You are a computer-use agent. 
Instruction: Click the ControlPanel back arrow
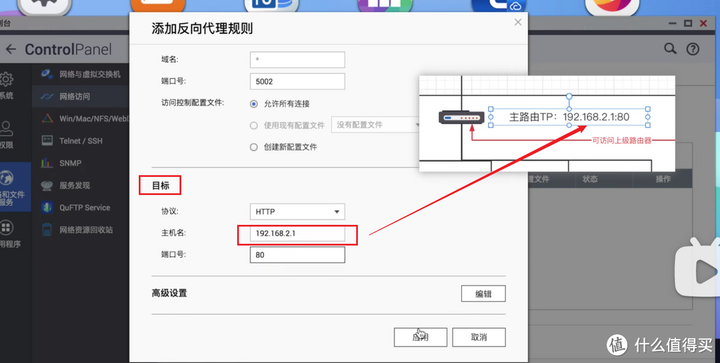pos(11,49)
